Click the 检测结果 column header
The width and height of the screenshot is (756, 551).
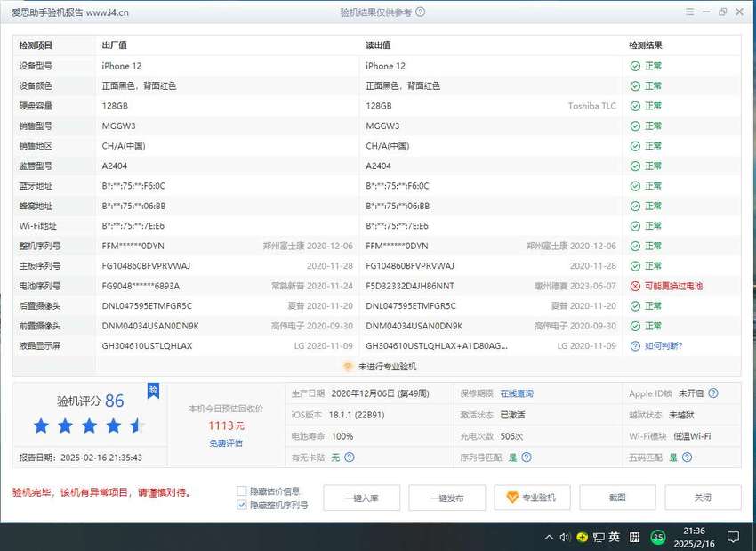646,45
